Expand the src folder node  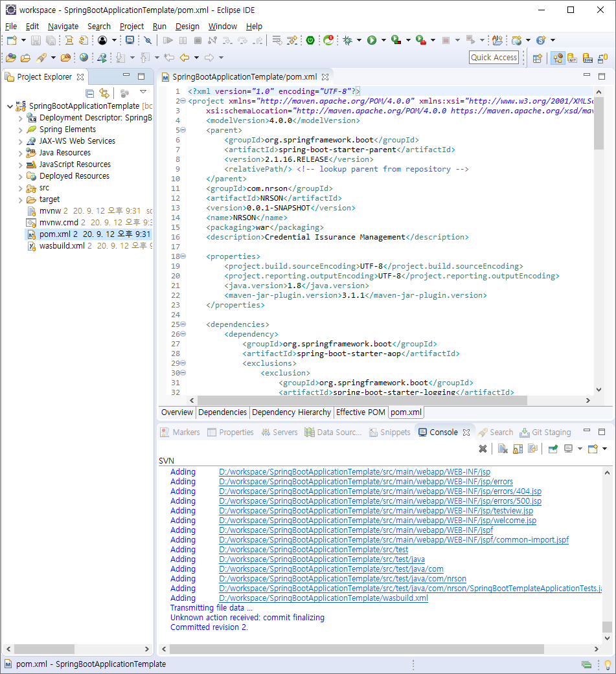20,188
